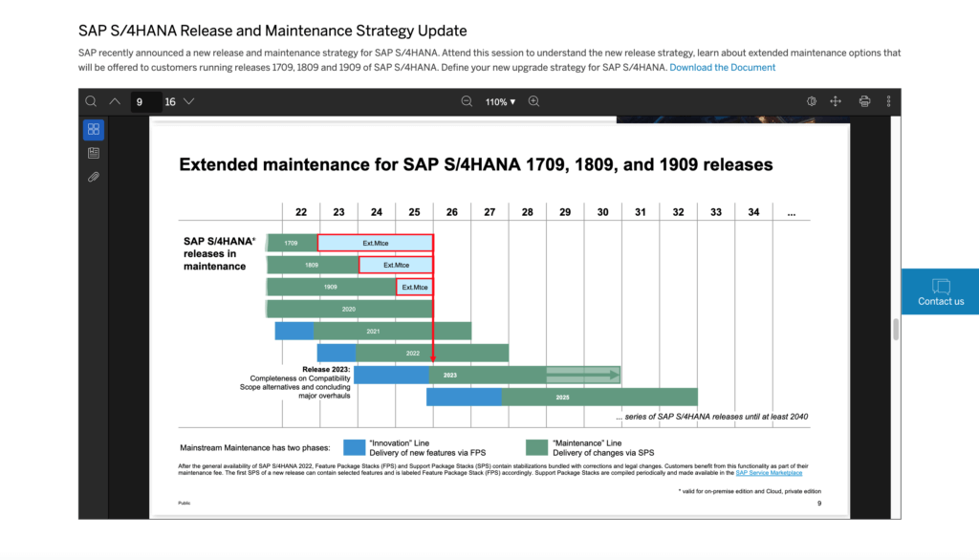The height and width of the screenshot is (560, 979).
Task: Open the search tool in the PDF viewer
Action: (91, 100)
